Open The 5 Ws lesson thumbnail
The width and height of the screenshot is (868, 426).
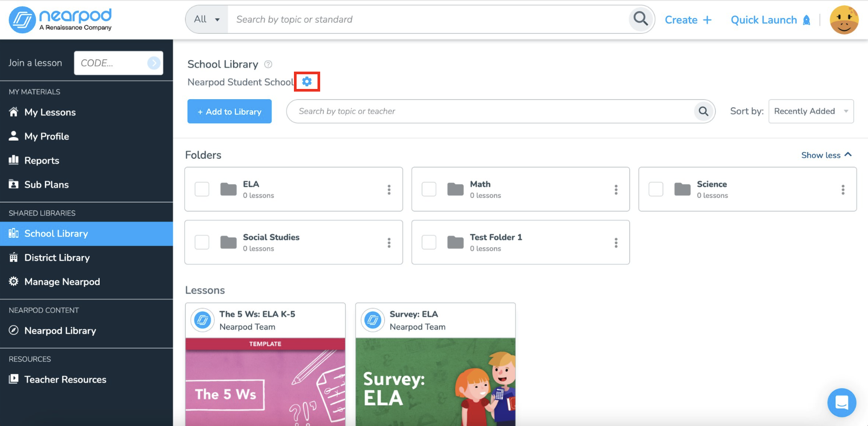coord(265,382)
